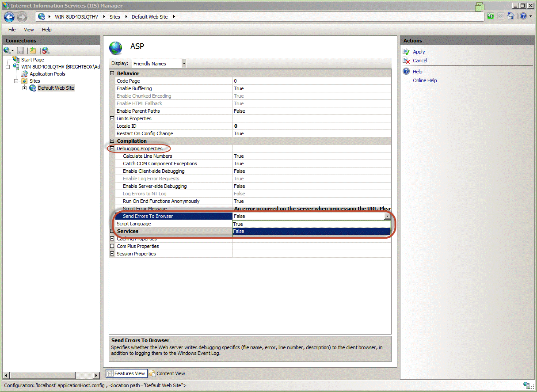Collapse the WIN-8UD4O3LQTHV server node
This screenshot has width=537, height=392.
[8, 67]
